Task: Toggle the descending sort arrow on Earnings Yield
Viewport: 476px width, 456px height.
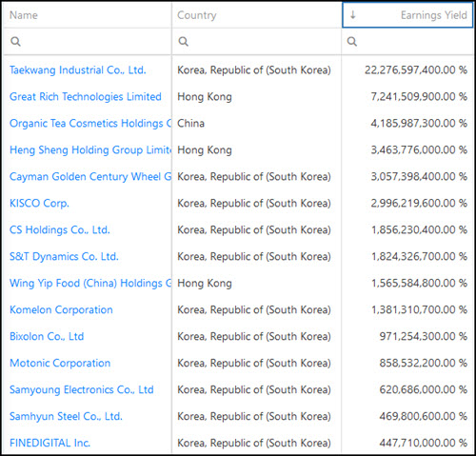Action: (x=352, y=15)
